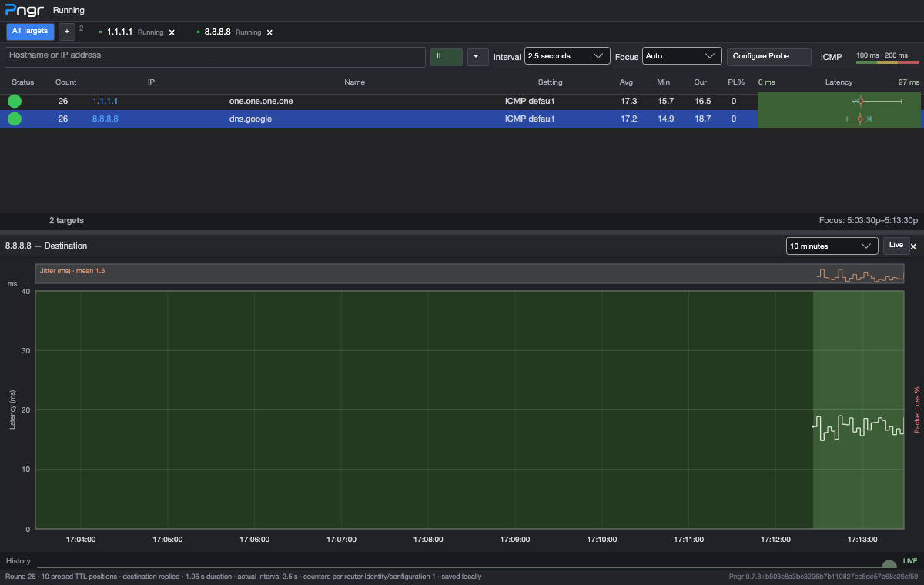
Task: Open the 10 minutes time range dropdown
Action: pyautogui.click(x=832, y=246)
